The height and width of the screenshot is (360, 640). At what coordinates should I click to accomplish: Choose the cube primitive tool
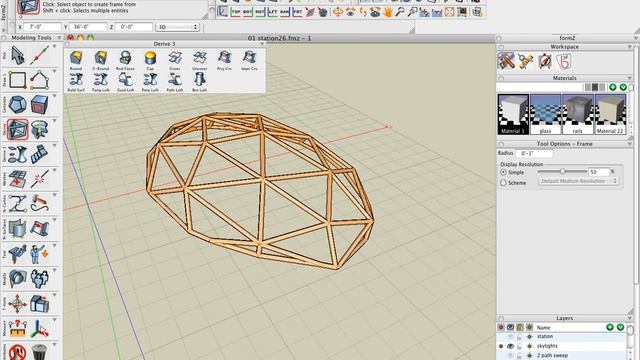(x=40, y=104)
